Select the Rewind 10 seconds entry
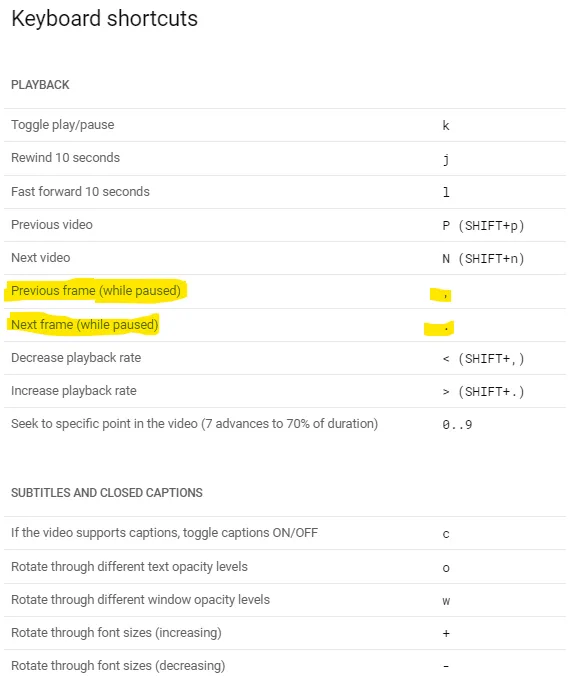 coord(65,157)
